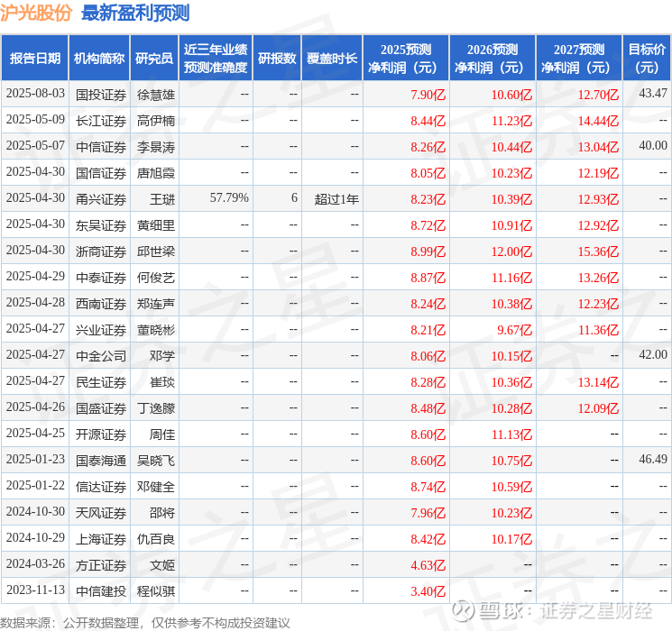This screenshot has height=631, width=672.
Task: Click the 上海证券 institution cell
Action: 101,539
